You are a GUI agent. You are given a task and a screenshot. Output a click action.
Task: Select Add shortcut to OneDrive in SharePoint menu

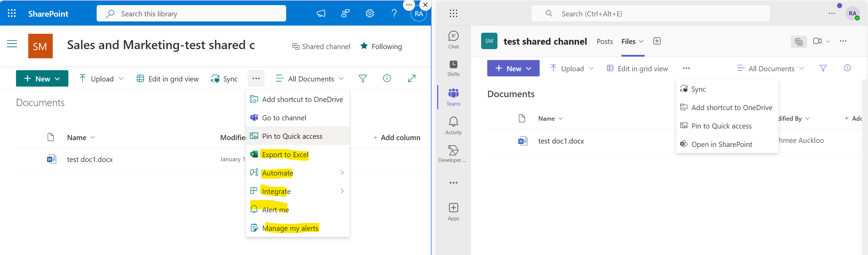coord(298,99)
